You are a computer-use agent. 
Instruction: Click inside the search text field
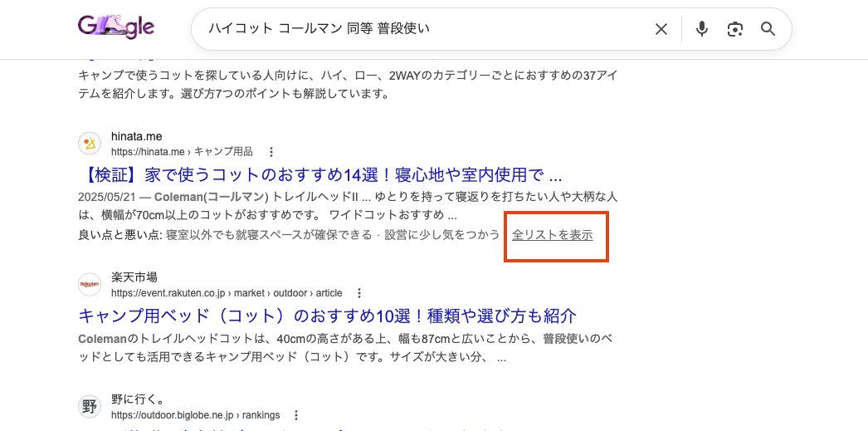click(415, 30)
